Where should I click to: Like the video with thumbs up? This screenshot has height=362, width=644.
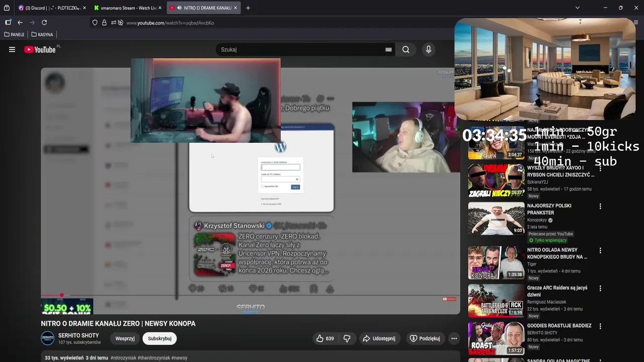(x=325, y=338)
